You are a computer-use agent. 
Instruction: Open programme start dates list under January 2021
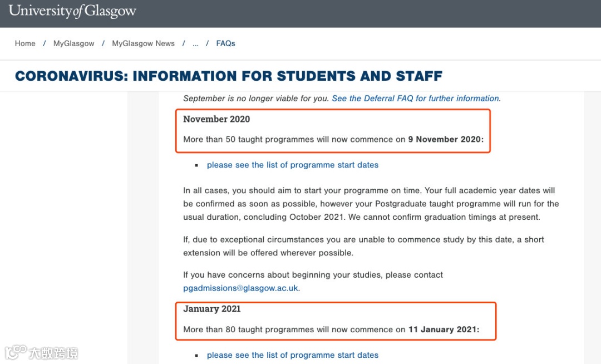(292, 355)
